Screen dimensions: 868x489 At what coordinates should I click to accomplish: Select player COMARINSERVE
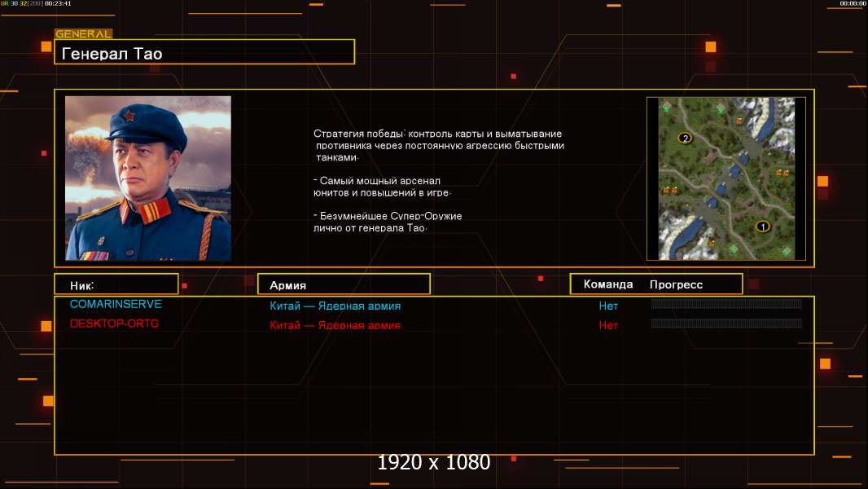(x=116, y=304)
